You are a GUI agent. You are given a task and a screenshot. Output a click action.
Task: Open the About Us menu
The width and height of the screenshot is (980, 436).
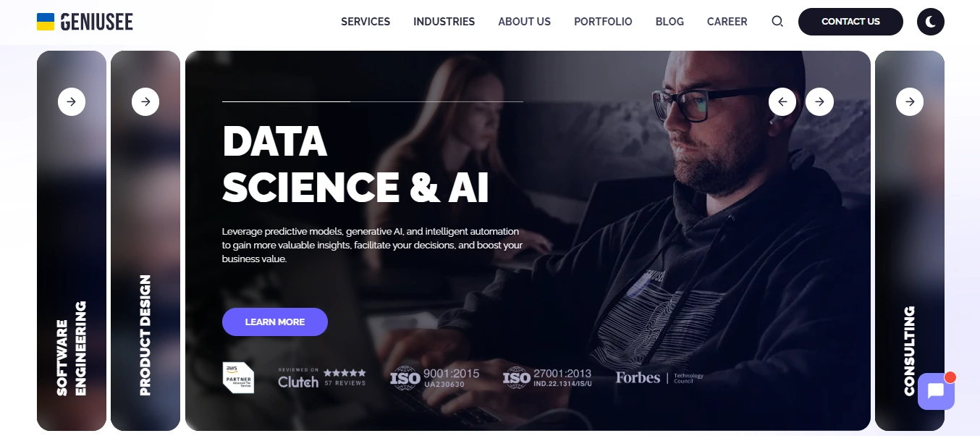(525, 22)
